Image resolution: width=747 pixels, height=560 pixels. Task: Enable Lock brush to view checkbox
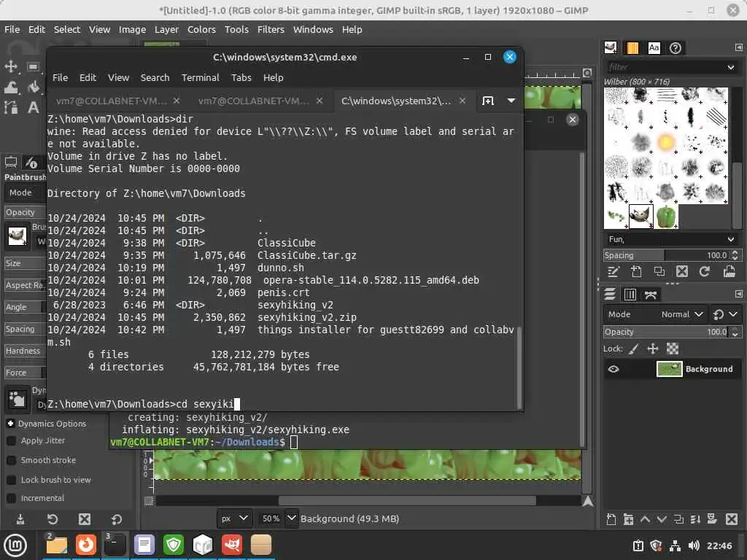[x=12, y=480]
